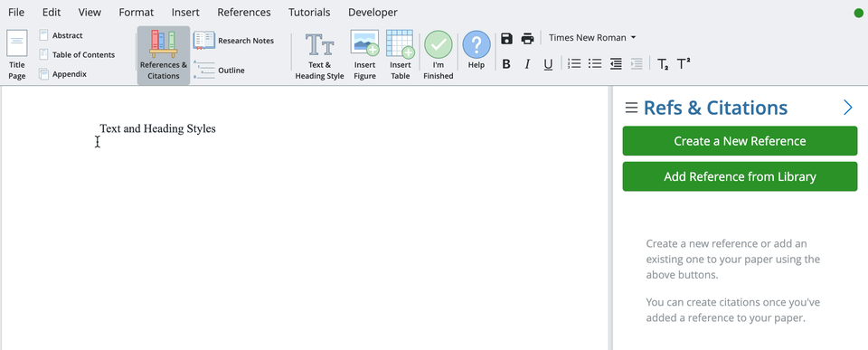Save the document with floppy icon

506,38
